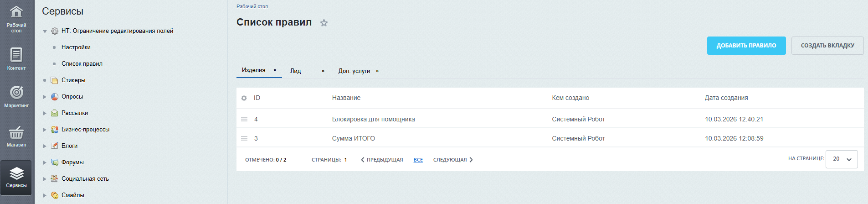868x204 pixels.
Task: Click date 10.03.2026 12:40:21
Action: (734, 119)
